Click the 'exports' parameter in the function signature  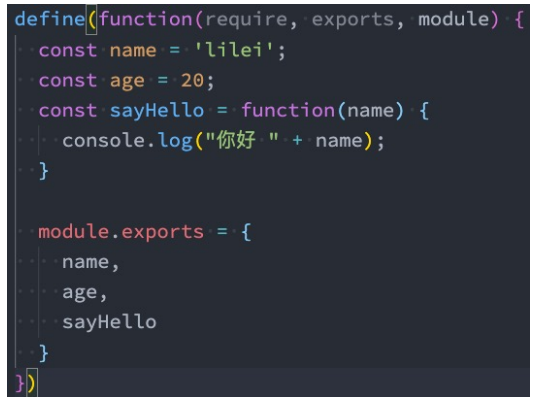(x=353, y=21)
